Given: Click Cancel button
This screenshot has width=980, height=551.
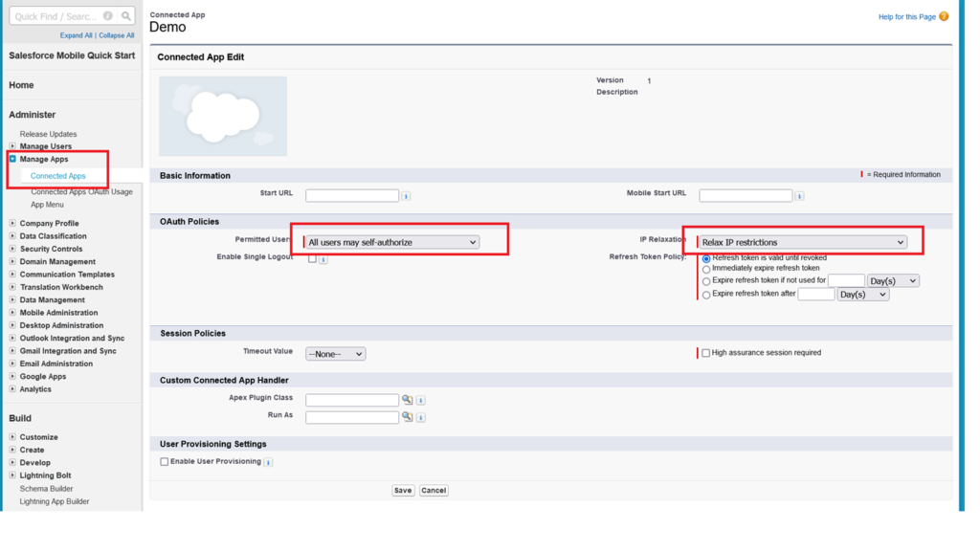Looking at the screenshot, I should pos(434,491).
